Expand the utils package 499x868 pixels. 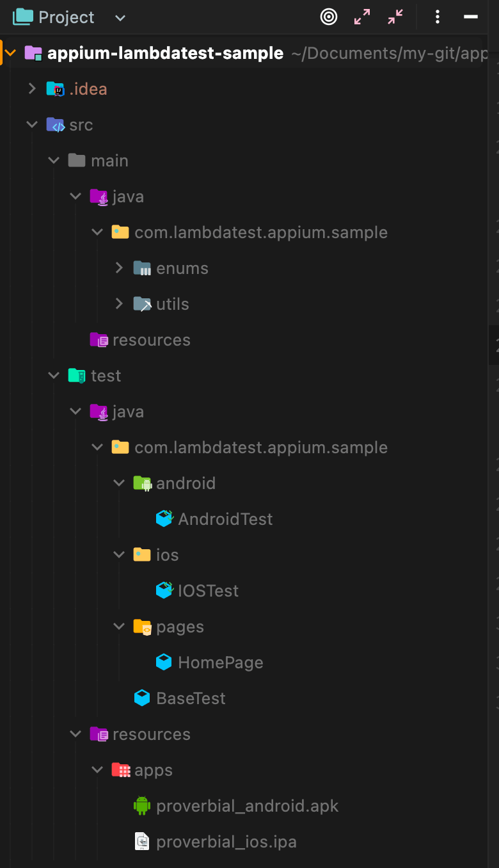click(119, 303)
